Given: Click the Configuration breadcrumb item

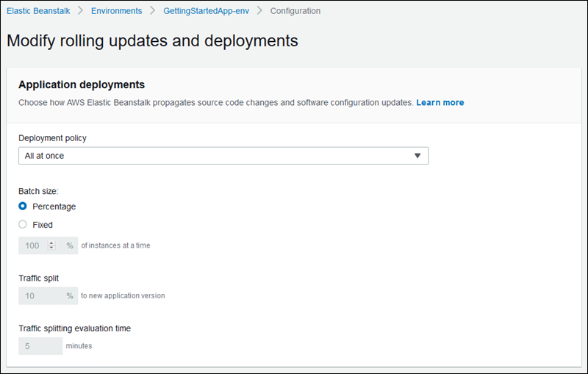Looking at the screenshot, I should click(x=295, y=11).
